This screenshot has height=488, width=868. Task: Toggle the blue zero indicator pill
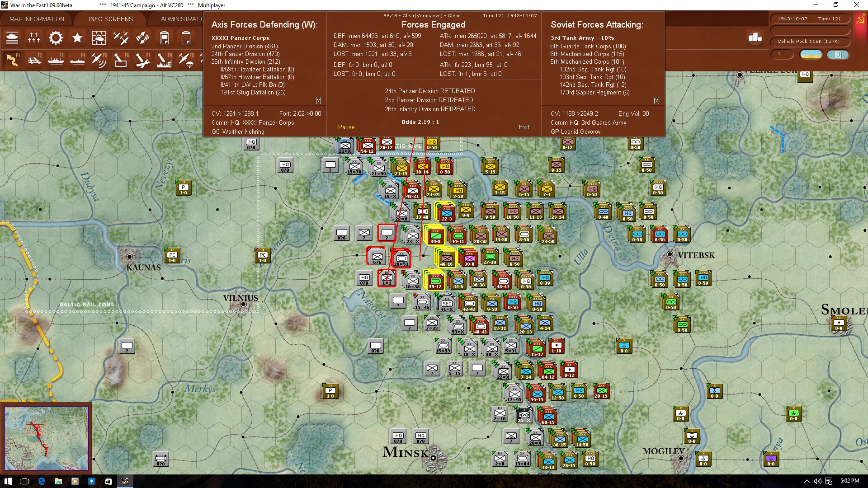pyautogui.click(x=838, y=55)
